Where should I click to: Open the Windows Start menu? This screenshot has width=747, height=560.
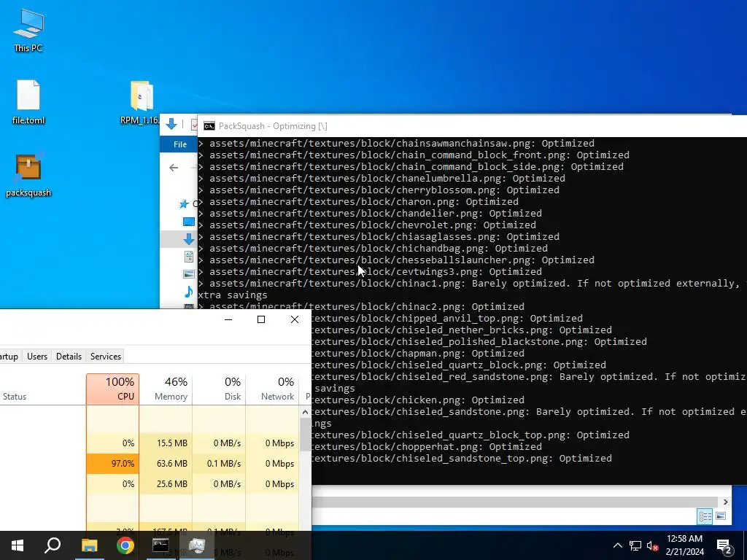(18, 545)
